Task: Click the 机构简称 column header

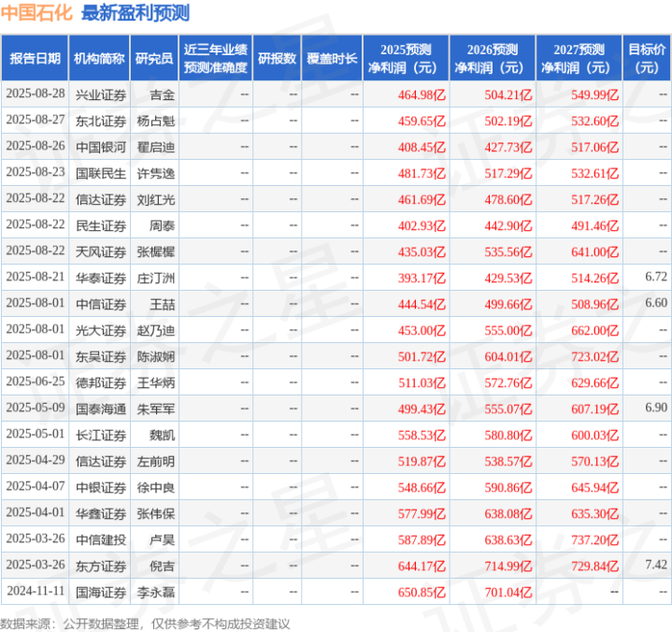Action: pos(99,58)
